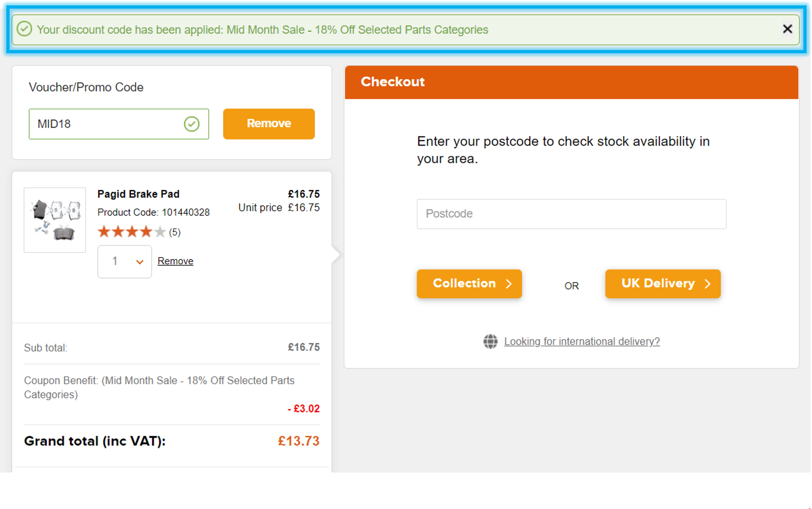Screen dimensions: 812x509
Task: Select the Pagid Brake Pad product image
Action: [x=55, y=220]
